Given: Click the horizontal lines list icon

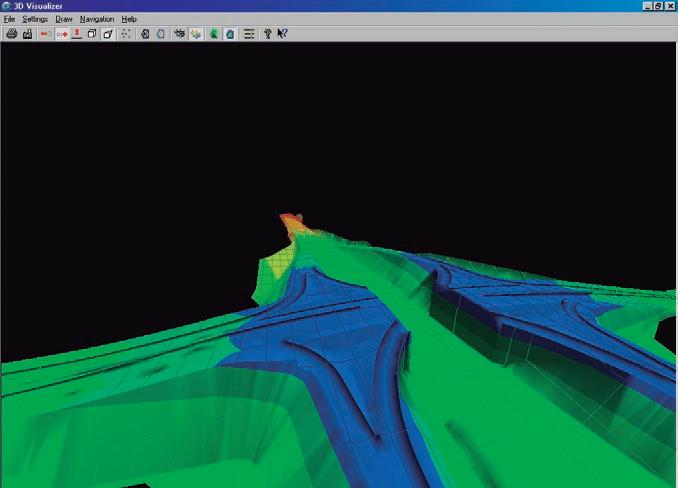Looking at the screenshot, I should (x=249, y=34).
